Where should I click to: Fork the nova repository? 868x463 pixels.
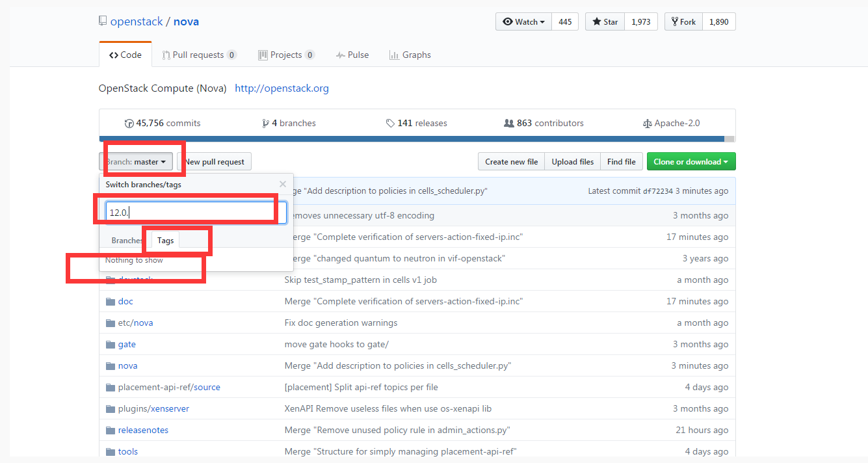(x=683, y=21)
